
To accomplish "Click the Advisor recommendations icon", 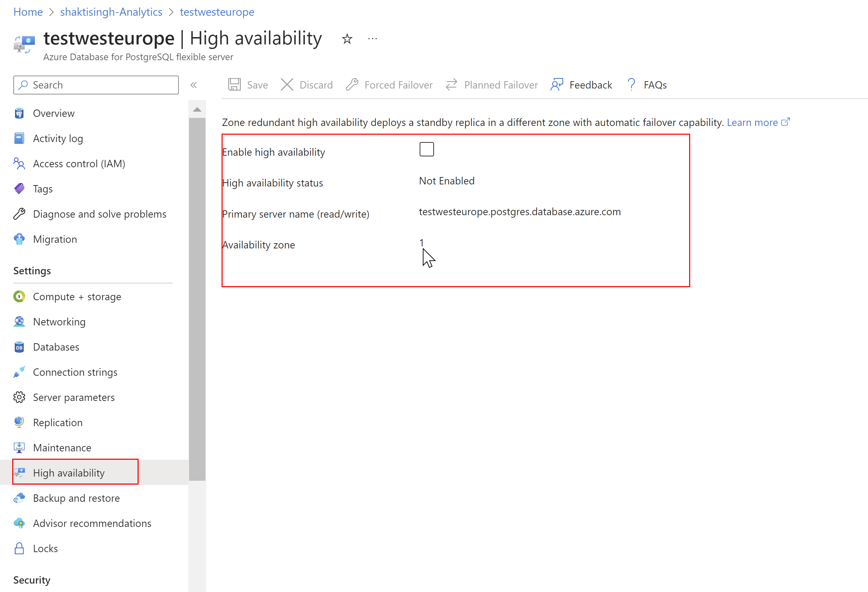I will (x=19, y=523).
